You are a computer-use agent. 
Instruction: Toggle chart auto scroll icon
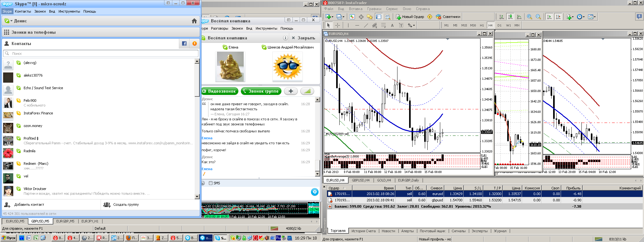pos(549,17)
